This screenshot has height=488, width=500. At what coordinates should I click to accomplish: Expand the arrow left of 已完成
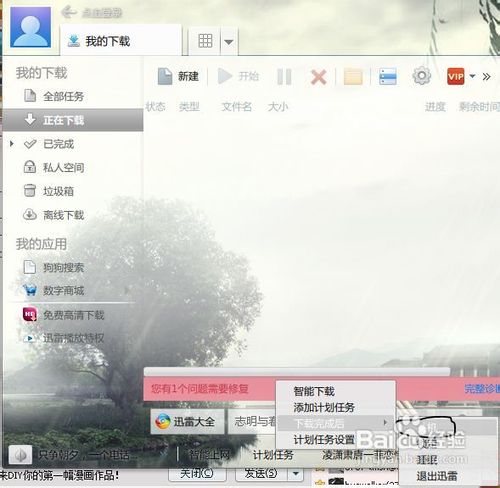pos(12,144)
